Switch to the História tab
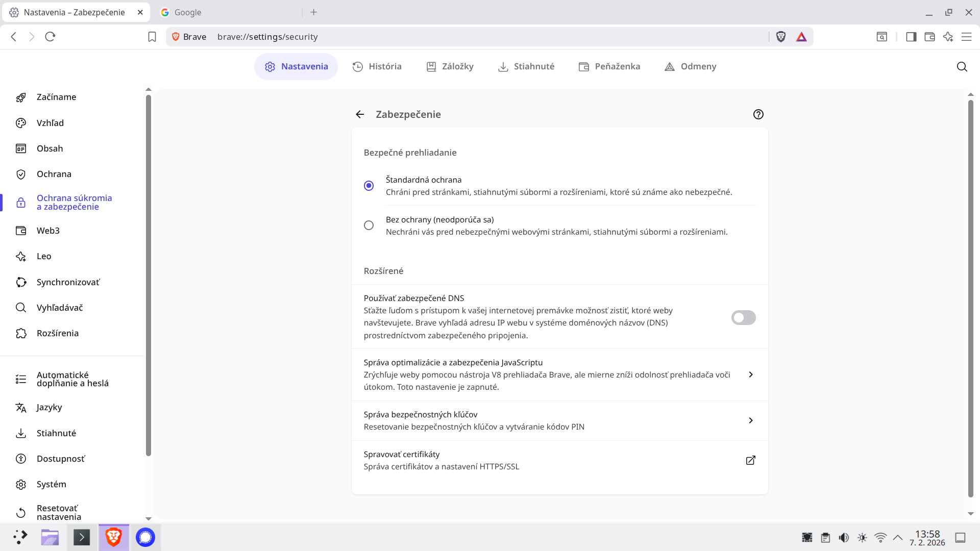This screenshot has width=980, height=551. pyautogui.click(x=377, y=67)
